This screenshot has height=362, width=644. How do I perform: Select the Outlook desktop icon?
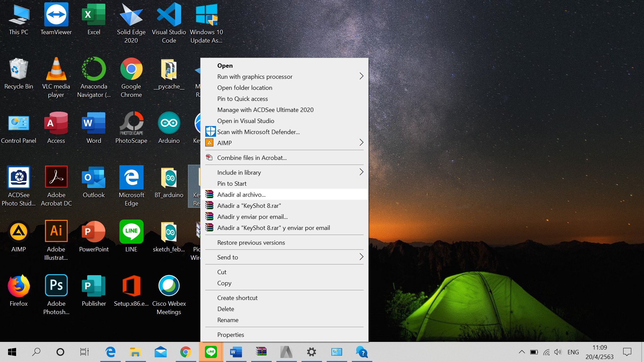point(94,182)
